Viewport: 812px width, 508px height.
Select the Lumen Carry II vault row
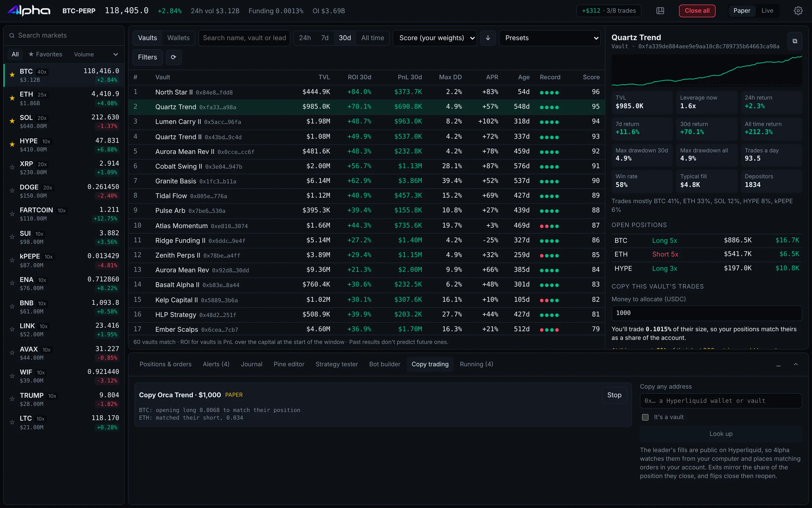[366, 122]
